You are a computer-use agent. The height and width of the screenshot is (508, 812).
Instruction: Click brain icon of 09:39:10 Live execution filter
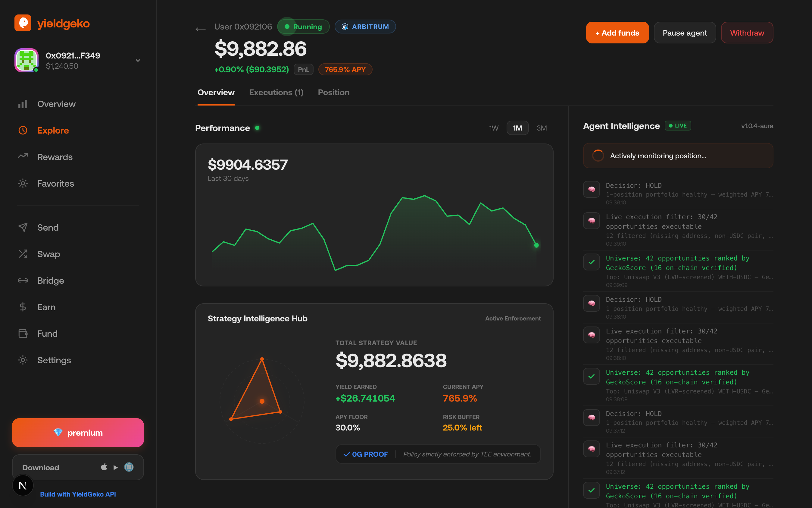pos(591,221)
